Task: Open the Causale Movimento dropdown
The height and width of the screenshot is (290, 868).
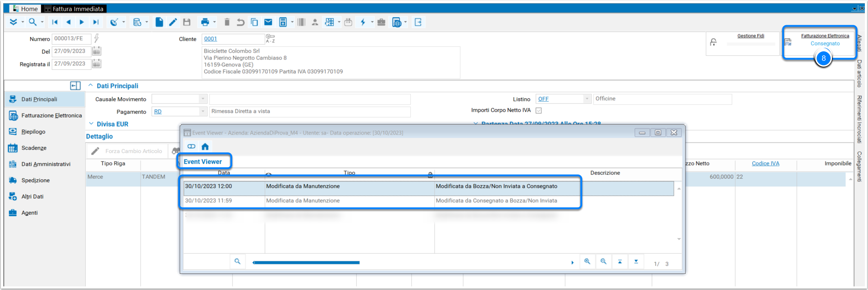Action: pyautogui.click(x=203, y=99)
